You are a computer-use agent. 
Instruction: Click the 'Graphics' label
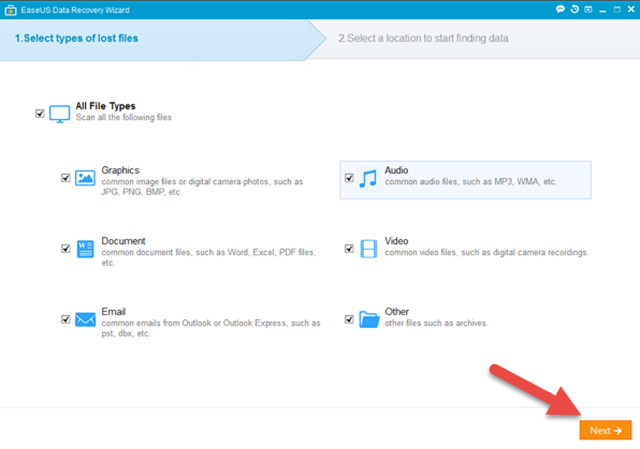click(x=120, y=170)
